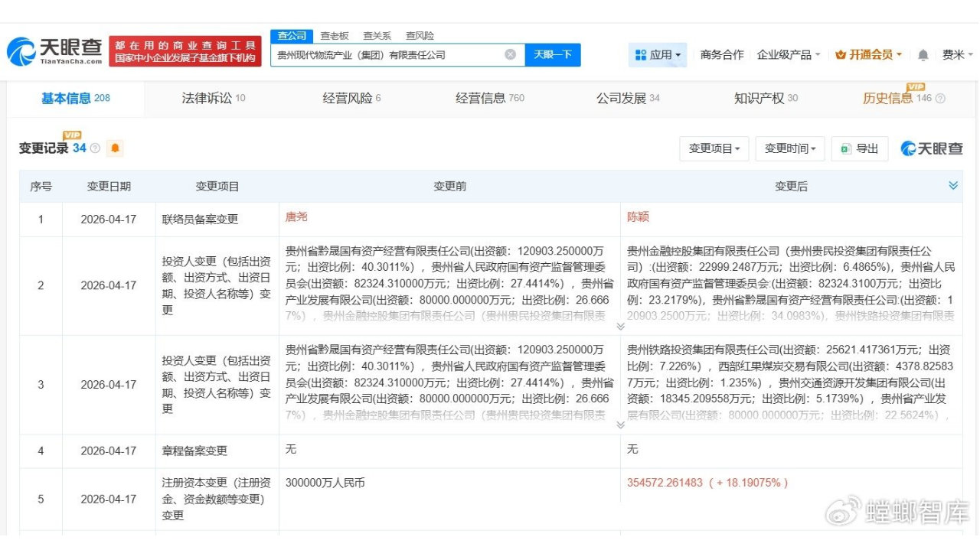This screenshot has height=550, width=980.
Task: Click the 300000万人民币 value
Action: coord(325,483)
